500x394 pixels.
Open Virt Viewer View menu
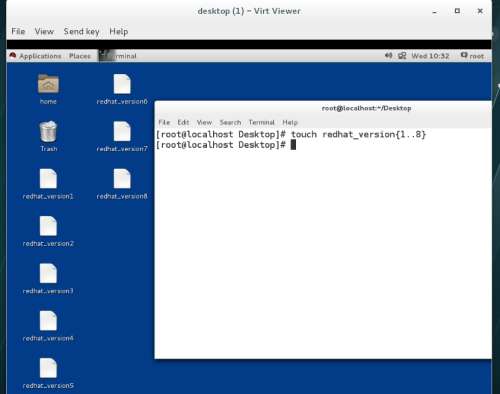point(44,31)
